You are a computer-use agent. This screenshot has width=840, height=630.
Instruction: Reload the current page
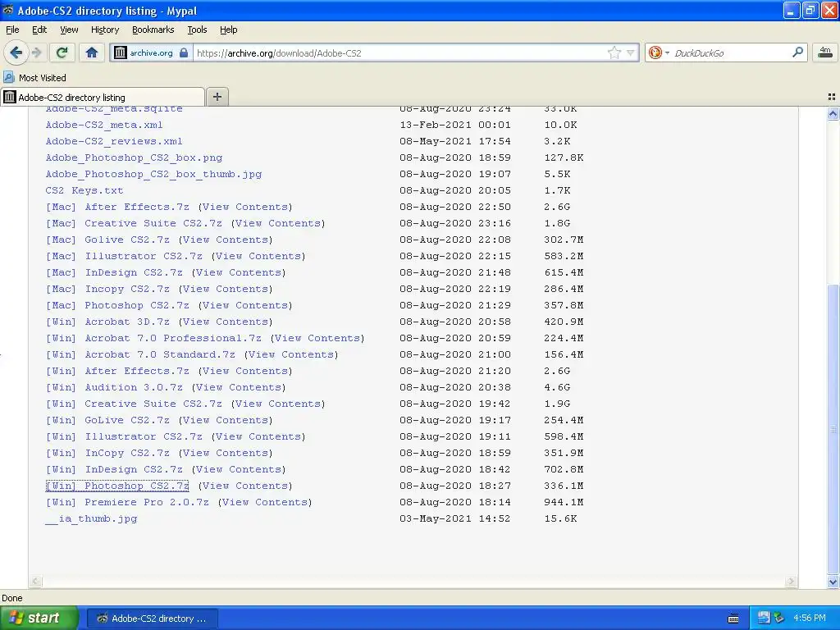62,52
